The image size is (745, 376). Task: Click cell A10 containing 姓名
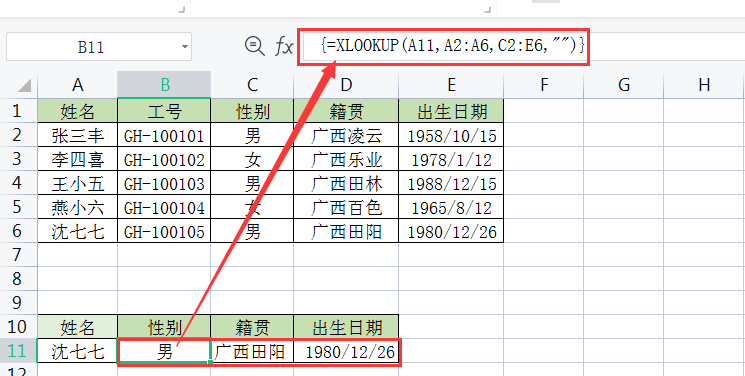point(77,327)
